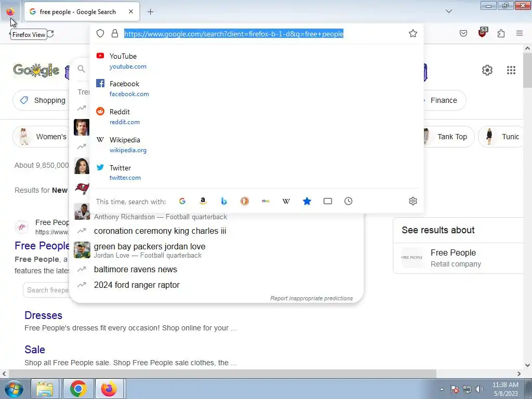Select the Facebook suggestion

257,88
